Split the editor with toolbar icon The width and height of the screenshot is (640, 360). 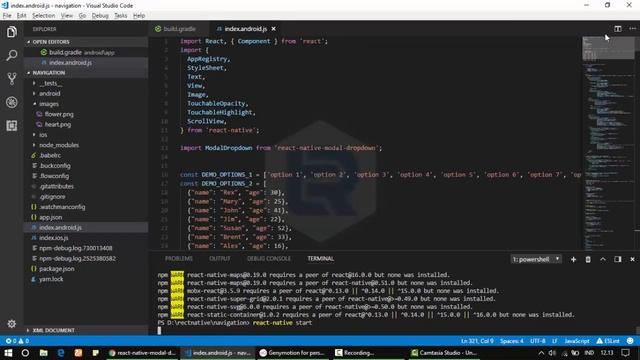tap(618, 29)
